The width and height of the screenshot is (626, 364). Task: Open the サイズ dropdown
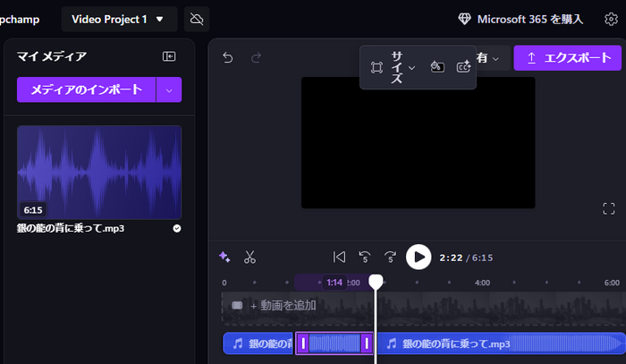coord(402,67)
